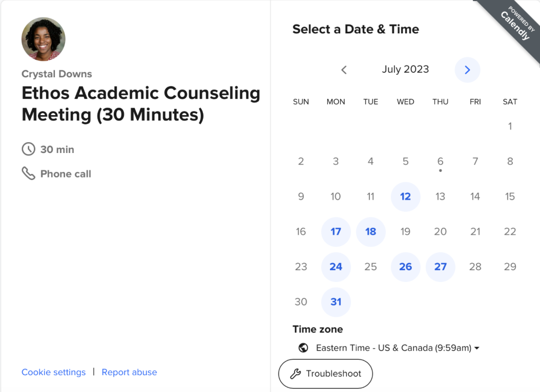Choose July 31 on the calendar
The height and width of the screenshot is (392, 540).
tap(336, 302)
